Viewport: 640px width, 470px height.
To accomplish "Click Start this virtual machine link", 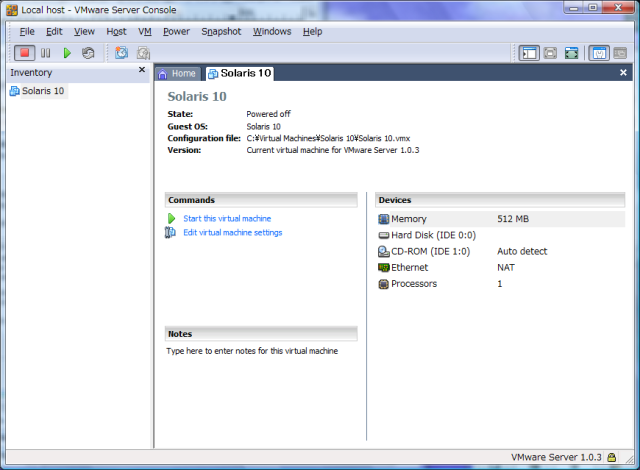I will (226, 218).
